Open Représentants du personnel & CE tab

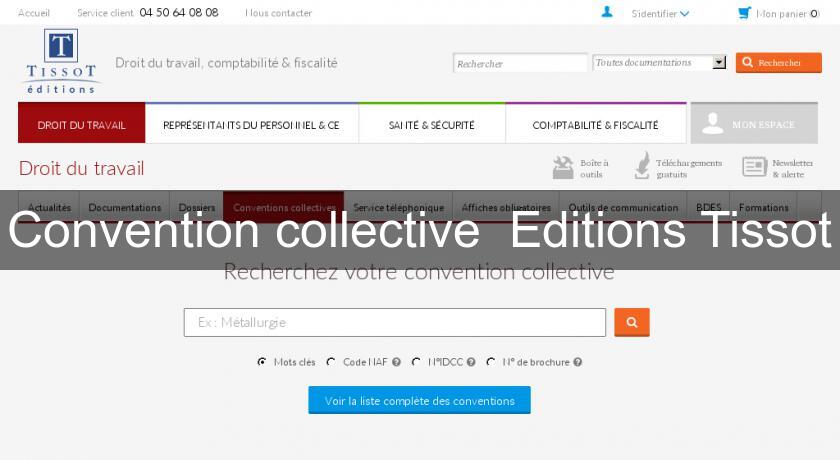pos(251,123)
